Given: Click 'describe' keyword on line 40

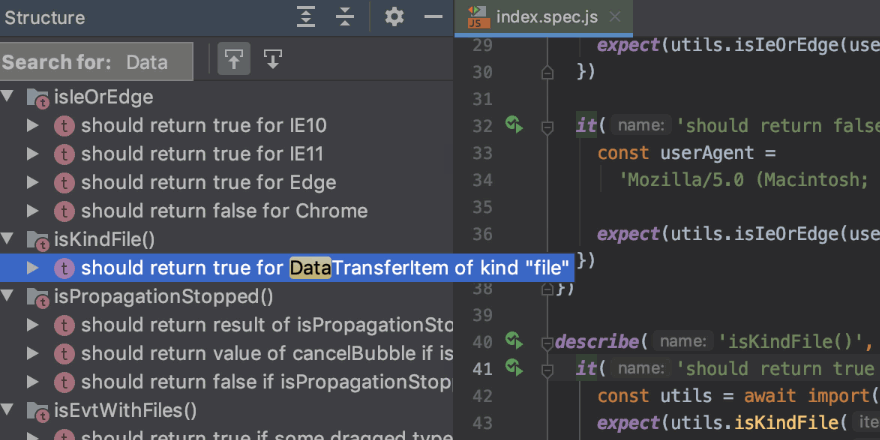Looking at the screenshot, I should click(x=597, y=341).
